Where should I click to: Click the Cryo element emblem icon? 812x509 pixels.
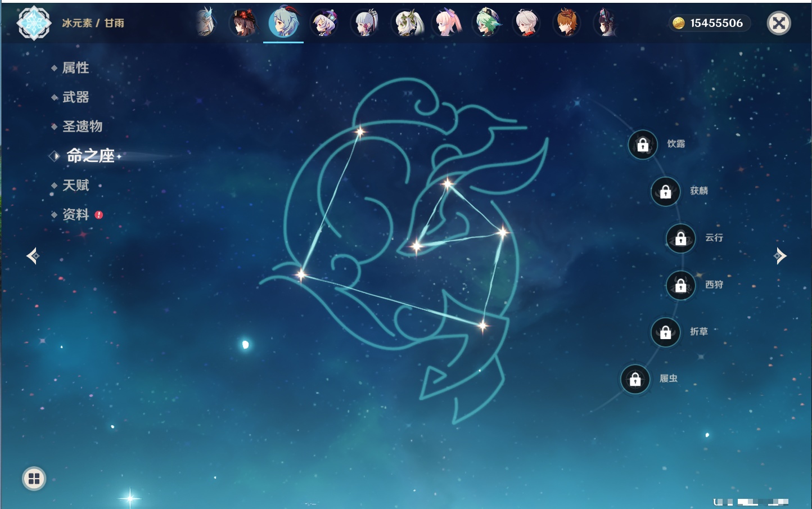[34, 23]
